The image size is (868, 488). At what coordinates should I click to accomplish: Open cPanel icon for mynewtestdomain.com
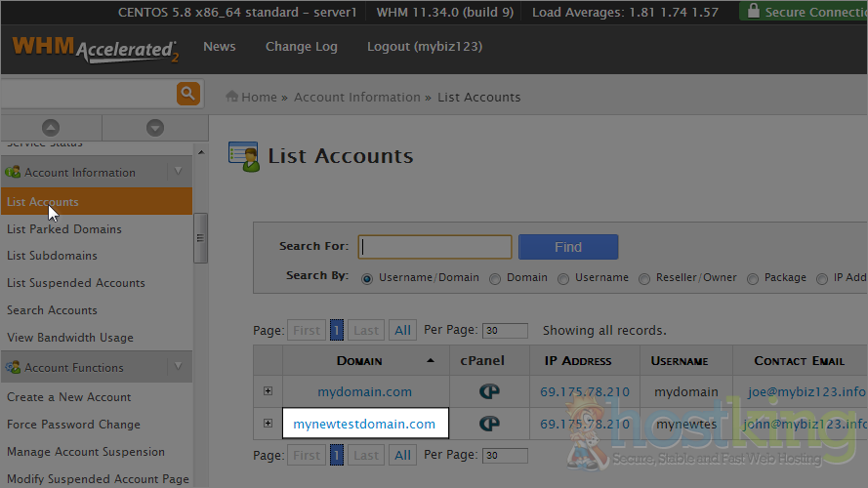point(489,424)
